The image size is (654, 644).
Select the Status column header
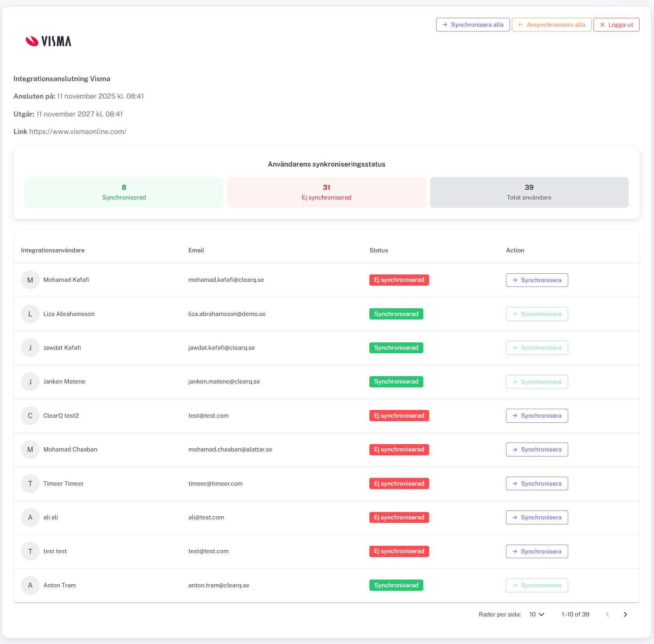click(x=379, y=250)
